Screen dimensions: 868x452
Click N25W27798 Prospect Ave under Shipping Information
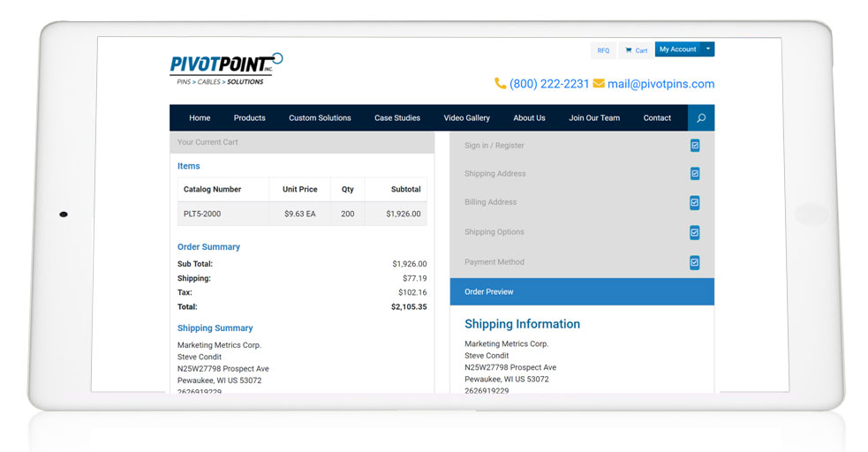pos(510,367)
